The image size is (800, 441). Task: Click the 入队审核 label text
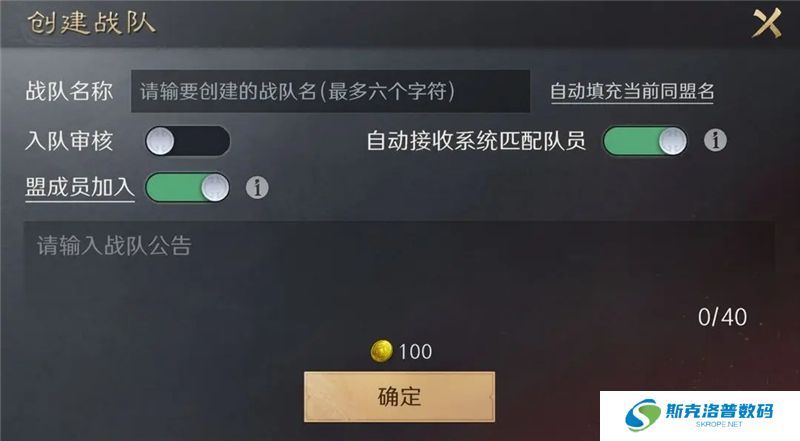(x=69, y=141)
